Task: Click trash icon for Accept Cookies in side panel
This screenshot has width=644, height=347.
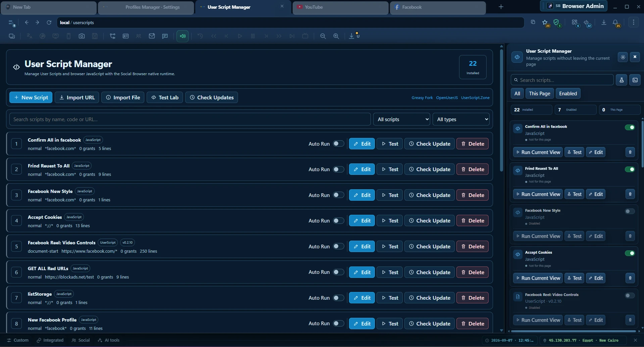Action: [630, 278]
